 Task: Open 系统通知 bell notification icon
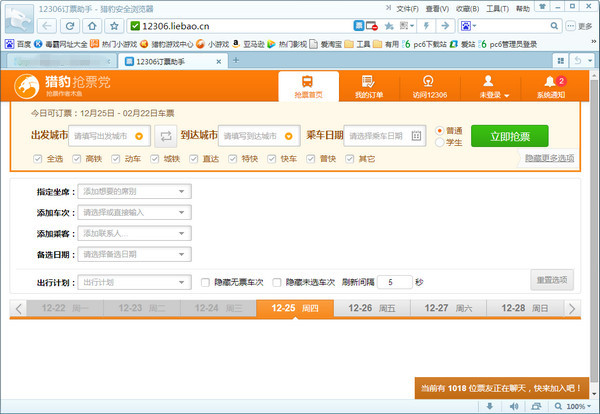[x=550, y=86]
